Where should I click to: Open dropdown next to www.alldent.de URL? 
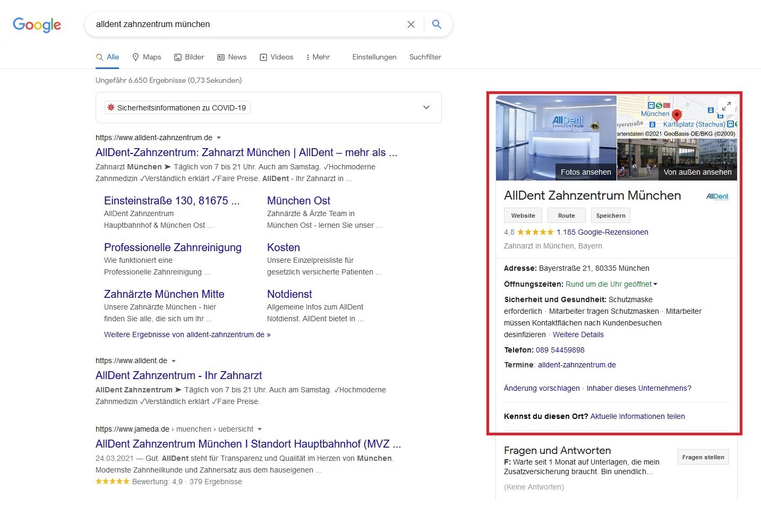pos(174,361)
